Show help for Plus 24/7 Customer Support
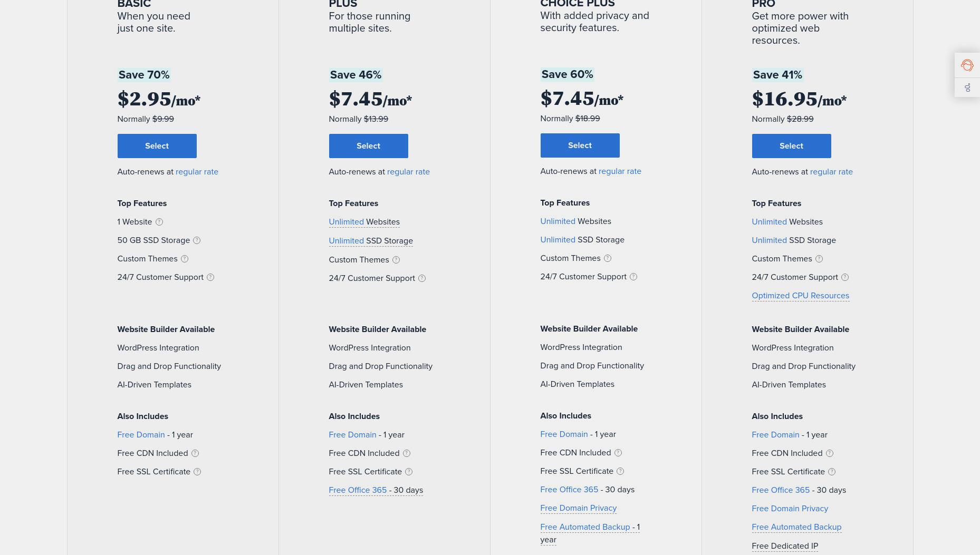The height and width of the screenshot is (555, 980). (x=422, y=278)
